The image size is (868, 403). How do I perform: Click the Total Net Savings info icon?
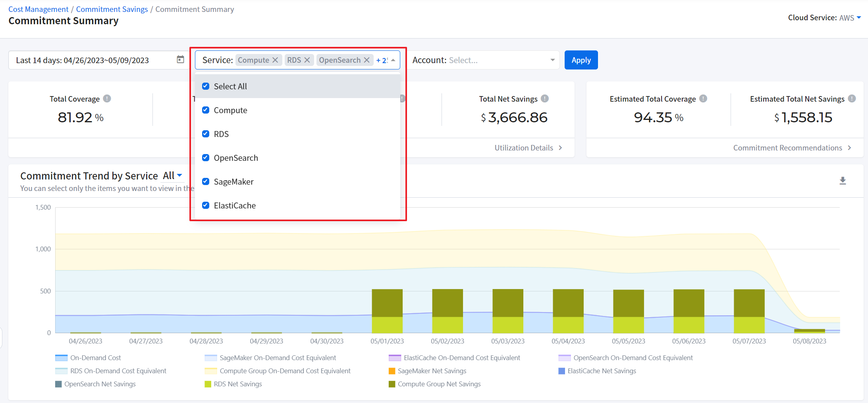tap(545, 98)
